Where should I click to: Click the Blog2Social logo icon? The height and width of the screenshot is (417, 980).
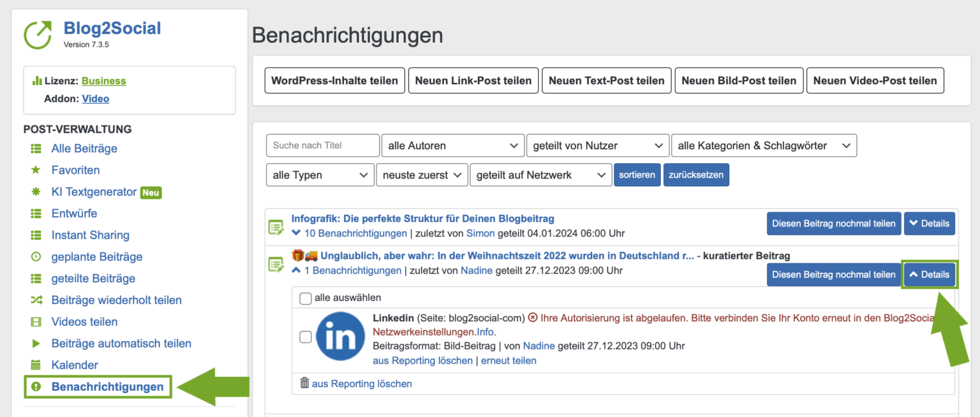(x=38, y=35)
